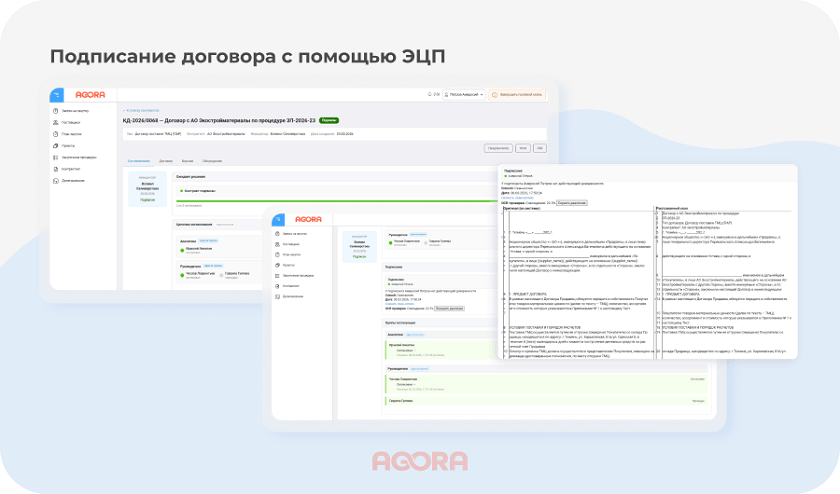Image resolution: width=840 pixels, height=494 pixels.
Task: Open Поставщики icon in front window sidebar
Action: pyautogui.click(x=278, y=244)
